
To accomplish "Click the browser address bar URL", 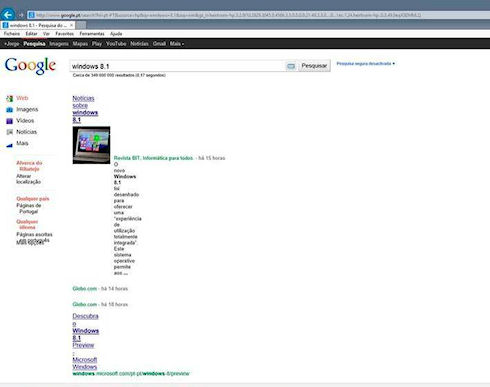I will point(228,15).
